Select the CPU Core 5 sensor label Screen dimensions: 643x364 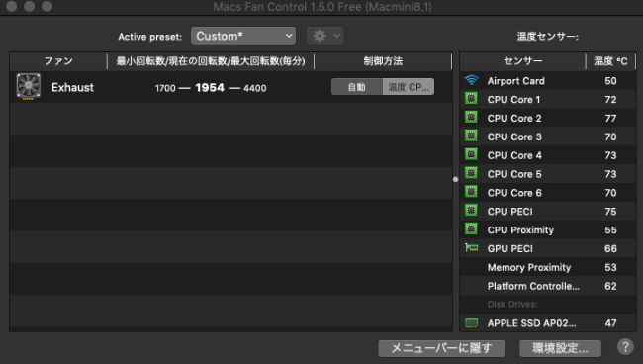(x=514, y=174)
